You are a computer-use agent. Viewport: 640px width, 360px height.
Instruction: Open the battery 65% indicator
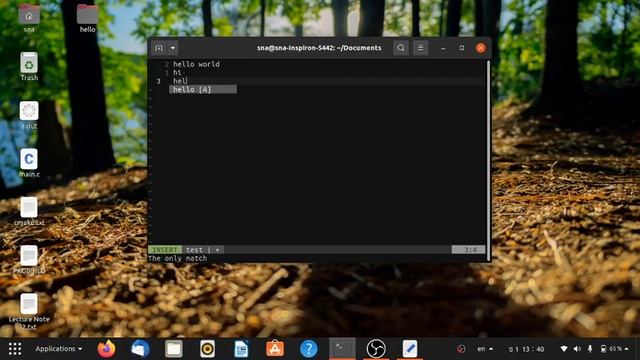(x=611, y=349)
